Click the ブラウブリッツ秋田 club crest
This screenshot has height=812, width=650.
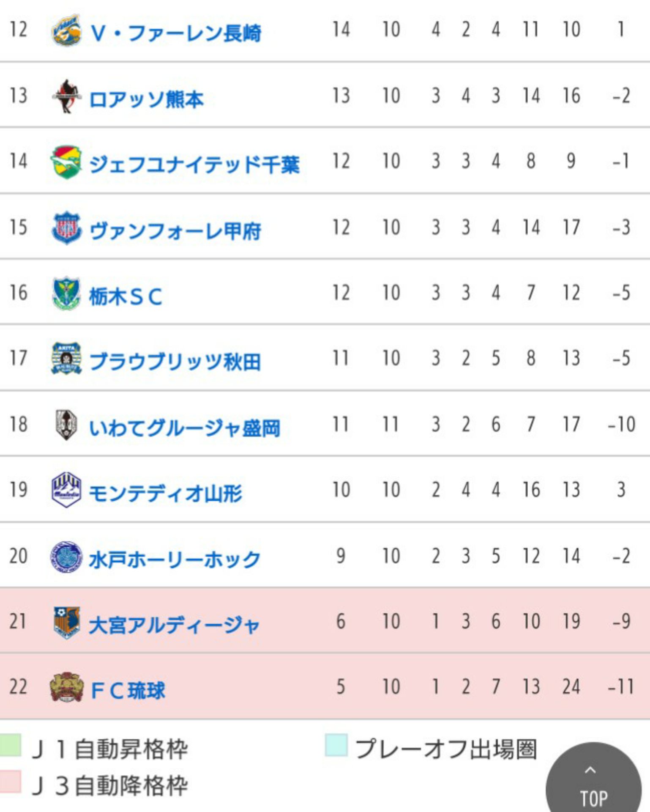(x=66, y=359)
